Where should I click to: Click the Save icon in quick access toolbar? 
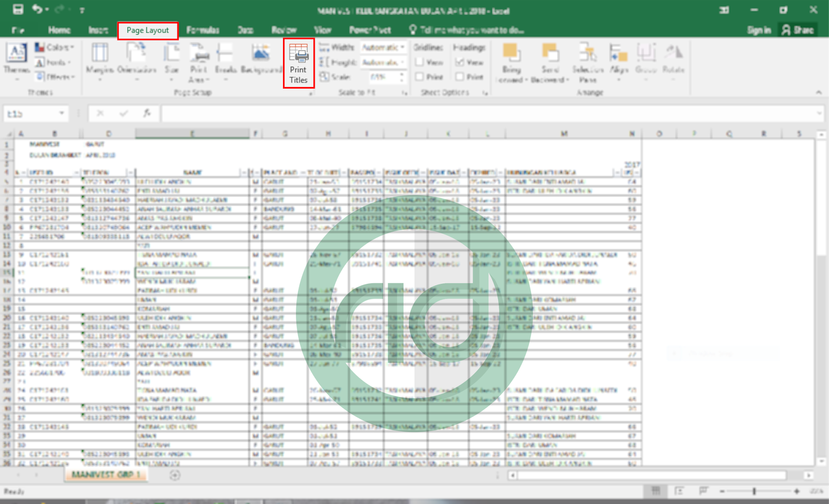[18, 9]
